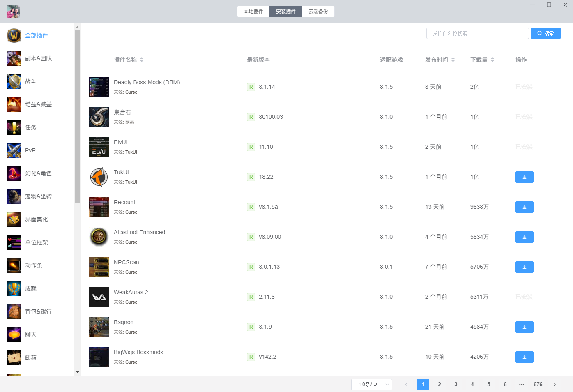
Task: Jump forward with pagination ellipsis
Action: [x=522, y=385]
